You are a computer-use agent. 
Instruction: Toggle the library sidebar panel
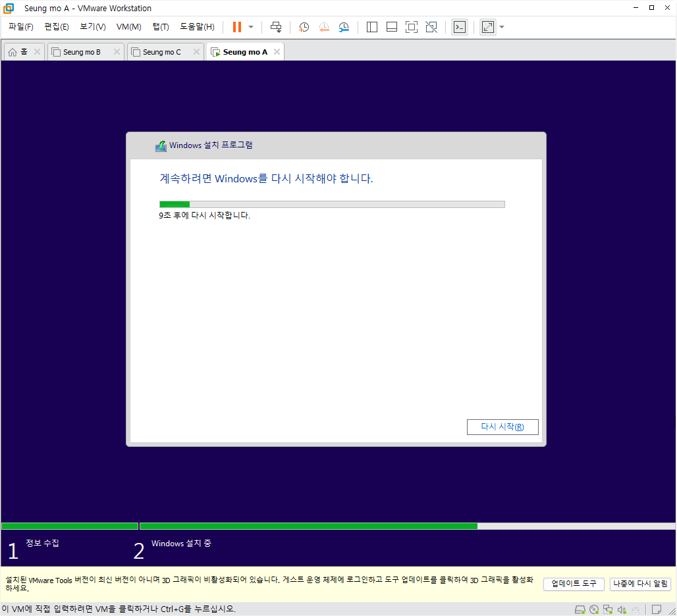point(371,27)
